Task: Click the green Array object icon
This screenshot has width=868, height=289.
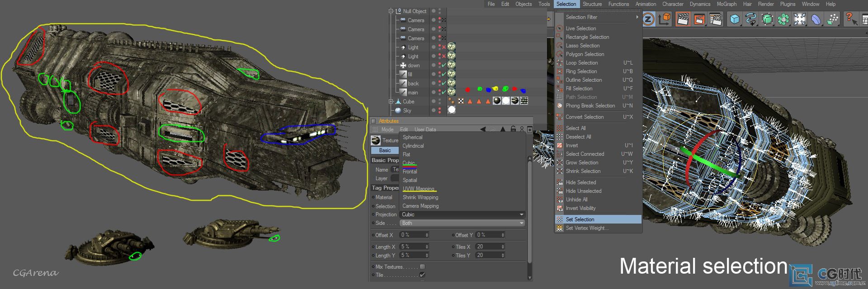Action: pos(783,19)
